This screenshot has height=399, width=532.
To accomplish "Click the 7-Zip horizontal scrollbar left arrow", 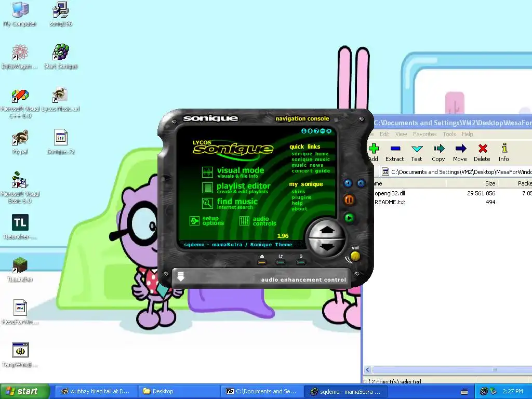I will 368,370.
